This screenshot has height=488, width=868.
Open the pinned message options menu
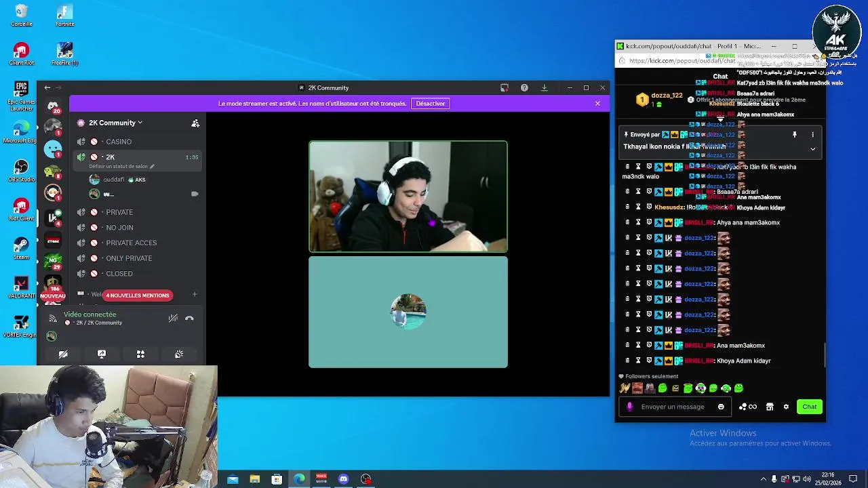pos(812,135)
